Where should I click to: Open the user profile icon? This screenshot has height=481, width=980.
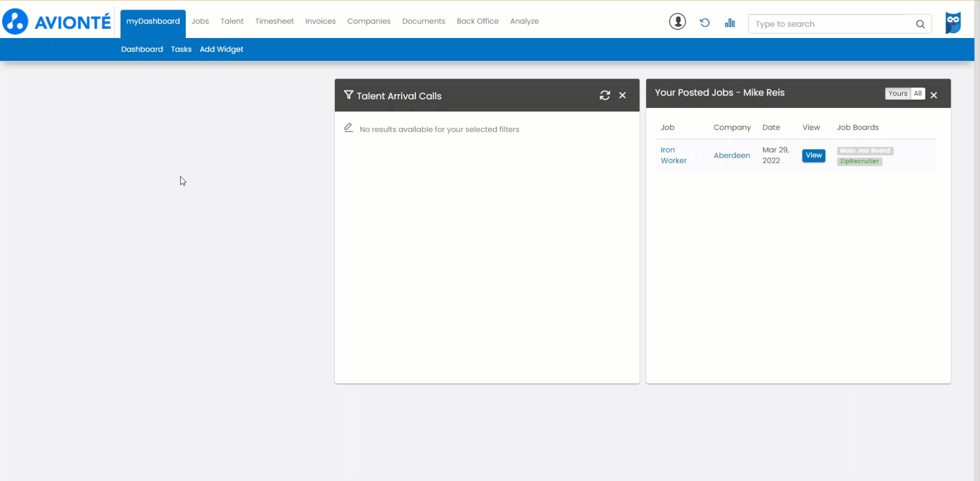pos(677,22)
